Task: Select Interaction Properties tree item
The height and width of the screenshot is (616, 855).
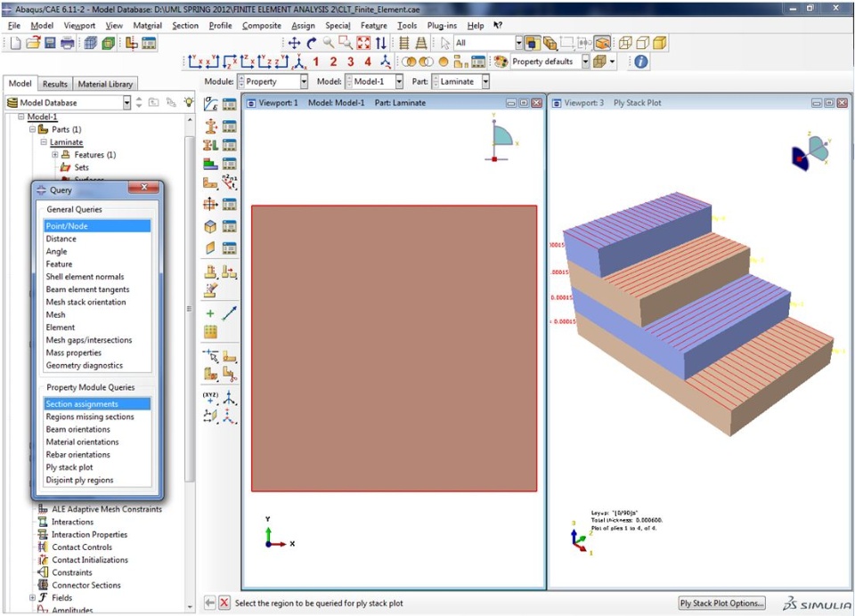Action: pos(89,535)
